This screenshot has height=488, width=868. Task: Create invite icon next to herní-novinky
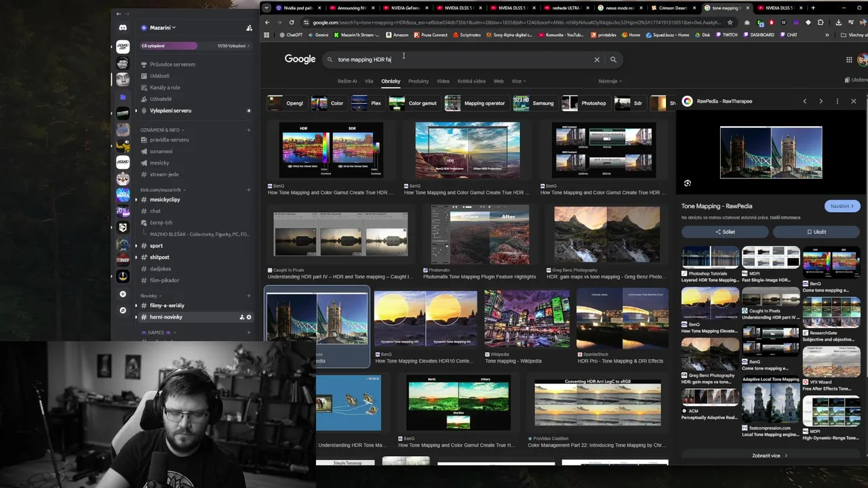coord(242,317)
